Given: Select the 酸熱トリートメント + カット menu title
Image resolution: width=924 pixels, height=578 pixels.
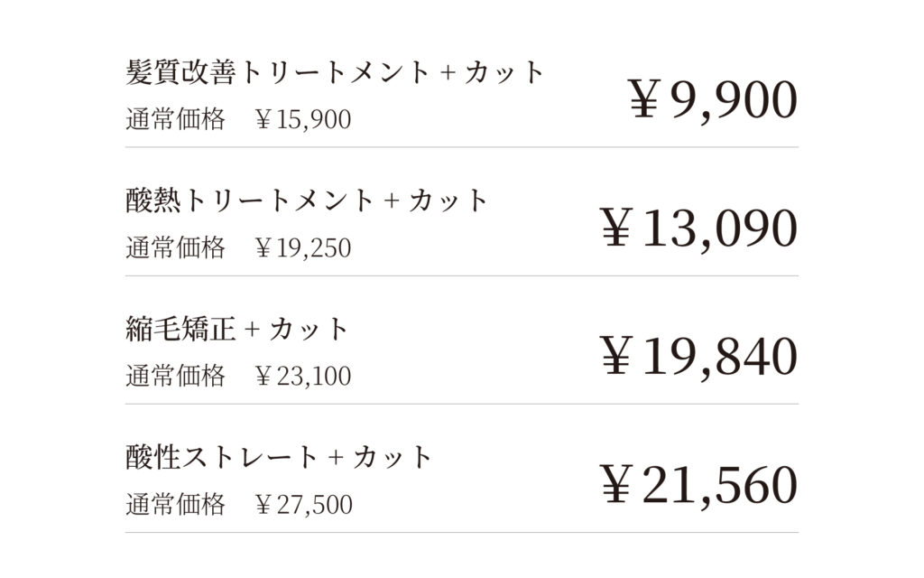Looking at the screenshot, I should tap(307, 200).
